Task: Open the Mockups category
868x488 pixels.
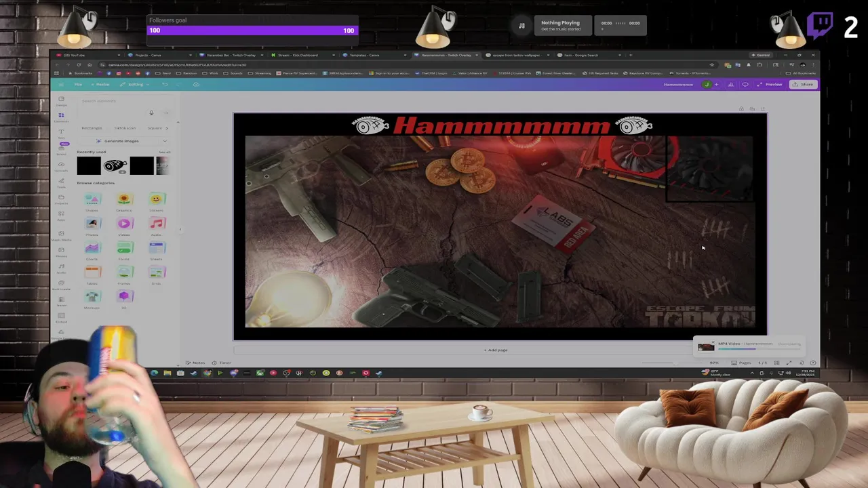Action: coord(92,298)
